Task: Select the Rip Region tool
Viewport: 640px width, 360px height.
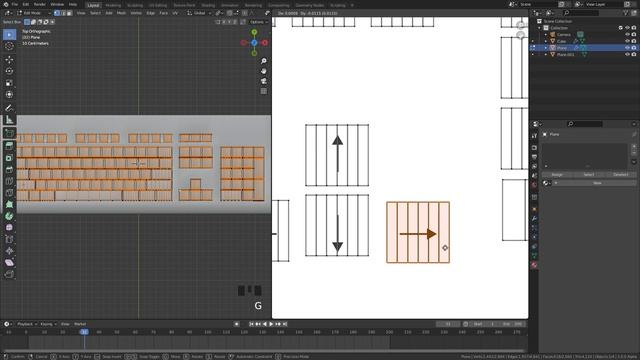Action: point(9,274)
